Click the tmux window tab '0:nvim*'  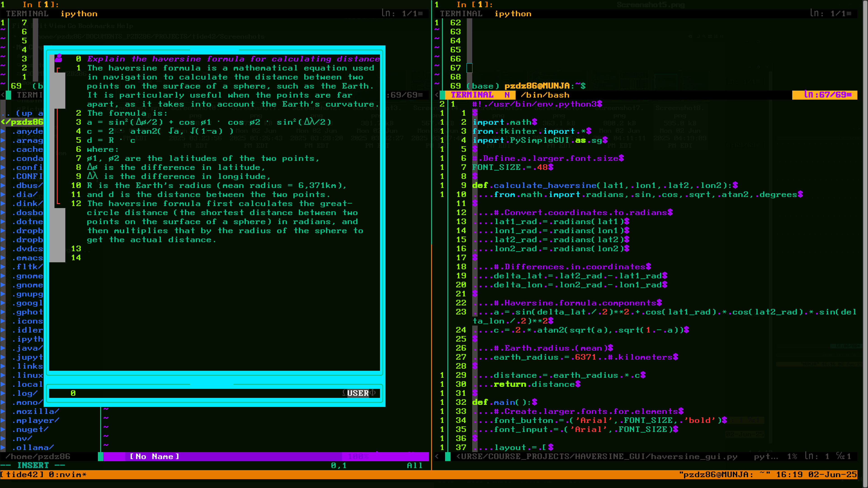point(68,474)
